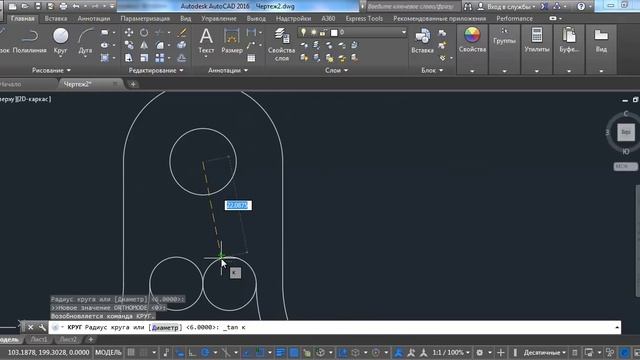Viewport: 640px width, 360px height.
Task: Toggle grid display in status bar
Action: pos(131,352)
